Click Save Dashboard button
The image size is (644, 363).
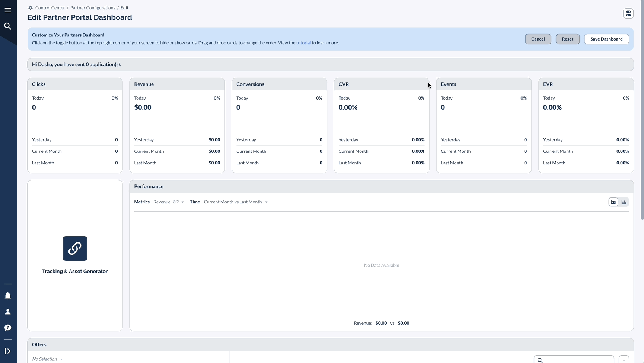tap(606, 39)
